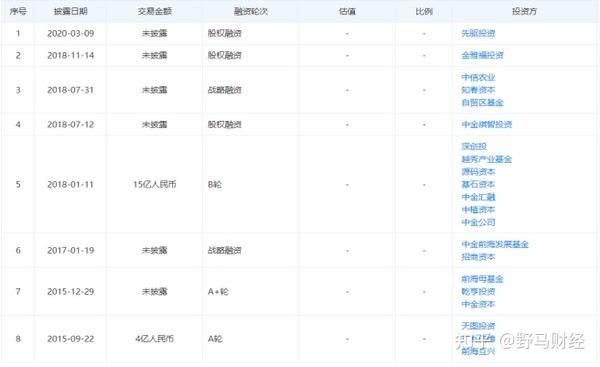Viewport: 600px width, 367px height.
Task: Click the 序号 column header
Action: pyautogui.click(x=18, y=11)
